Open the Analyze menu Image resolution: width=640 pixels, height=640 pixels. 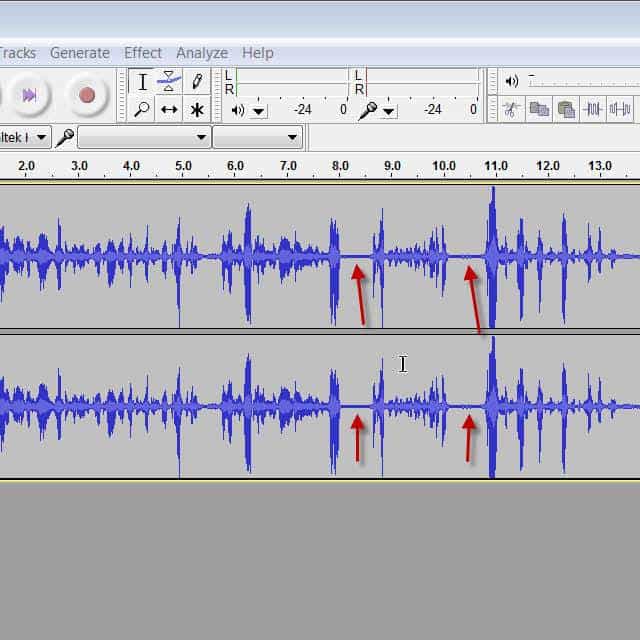pyautogui.click(x=202, y=53)
